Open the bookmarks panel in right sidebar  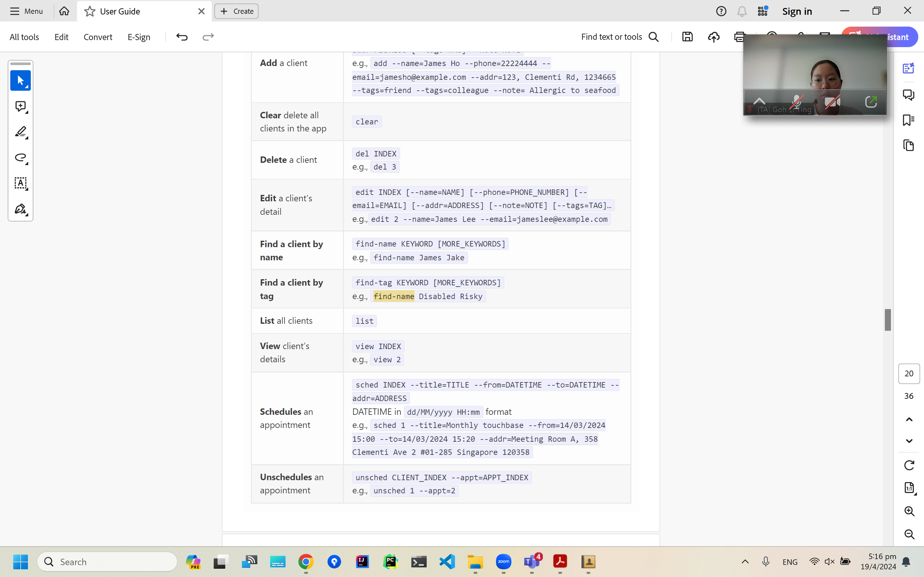pos(908,120)
